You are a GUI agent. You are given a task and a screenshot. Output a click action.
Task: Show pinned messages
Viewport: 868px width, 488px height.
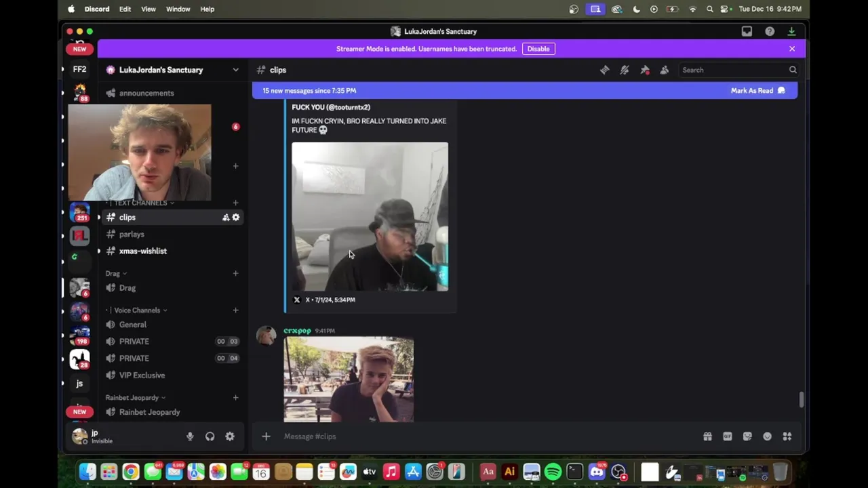point(645,70)
